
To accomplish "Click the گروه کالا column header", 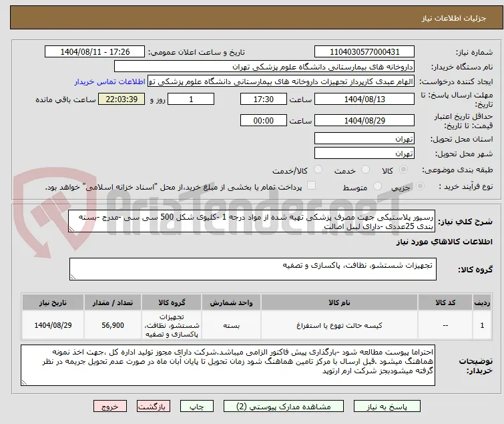I will (x=172, y=303).
